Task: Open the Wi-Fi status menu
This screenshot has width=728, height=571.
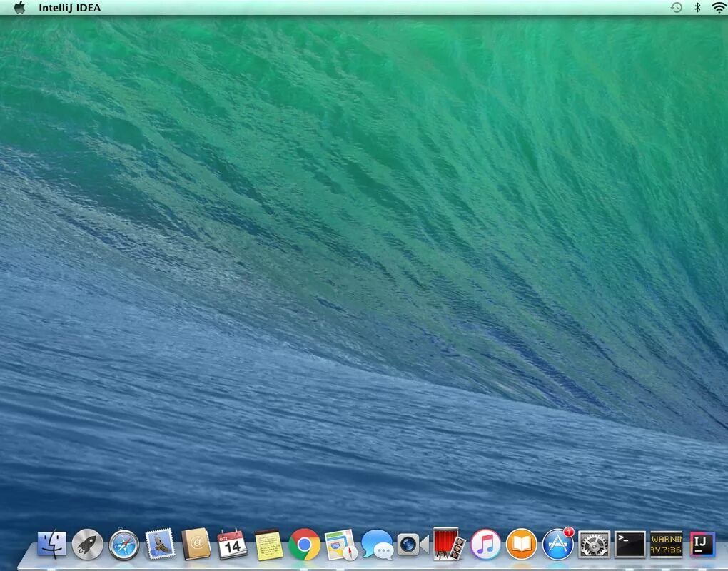Action: 719,7
